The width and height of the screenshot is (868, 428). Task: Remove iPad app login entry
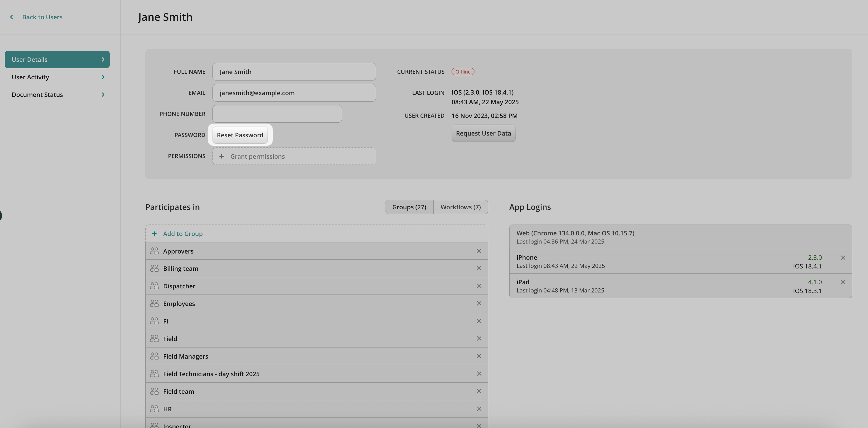click(843, 282)
